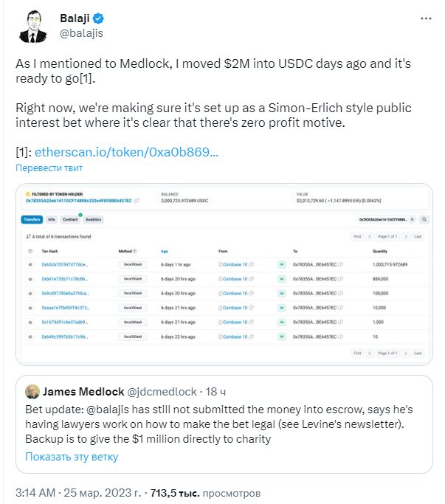This screenshot has width=445, height=504.
Task: Click the @balajis handle
Action: 82,33
